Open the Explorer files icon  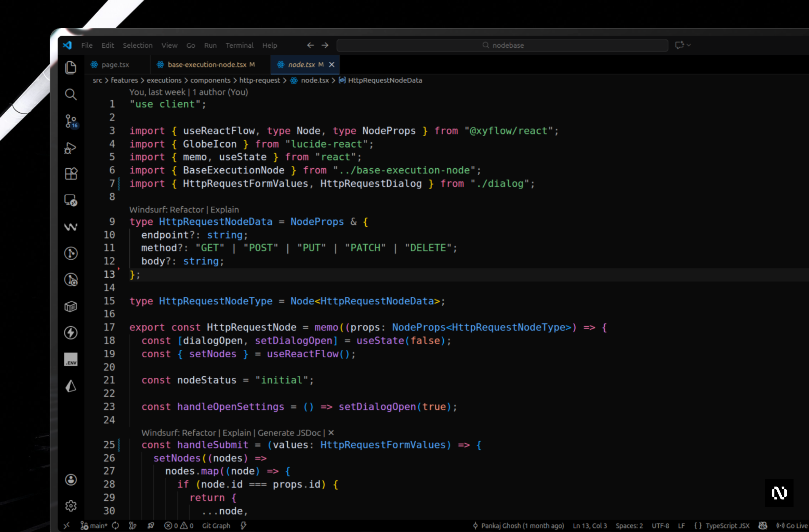coord(70,68)
